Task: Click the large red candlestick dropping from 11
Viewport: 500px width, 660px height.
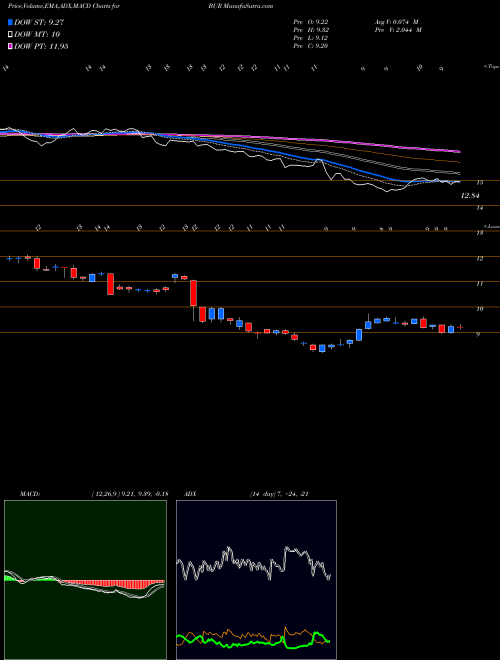Action: tap(194, 293)
